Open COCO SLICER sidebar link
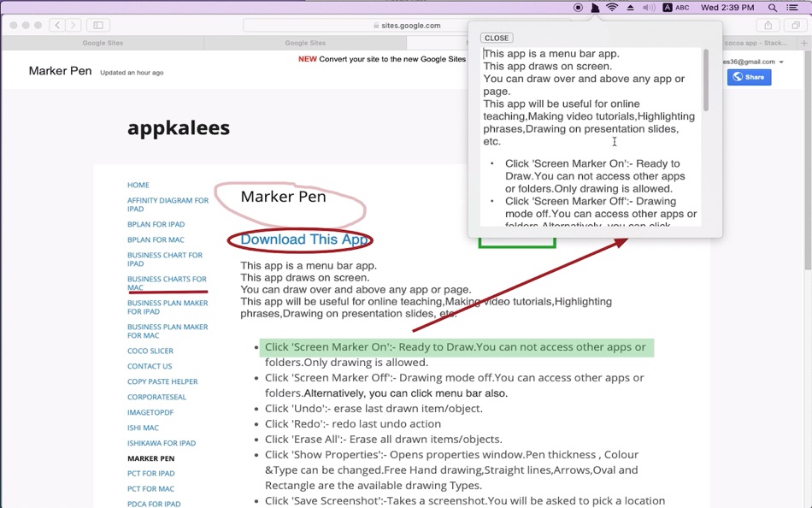Image resolution: width=812 pixels, height=508 pixels. [150, 351]
